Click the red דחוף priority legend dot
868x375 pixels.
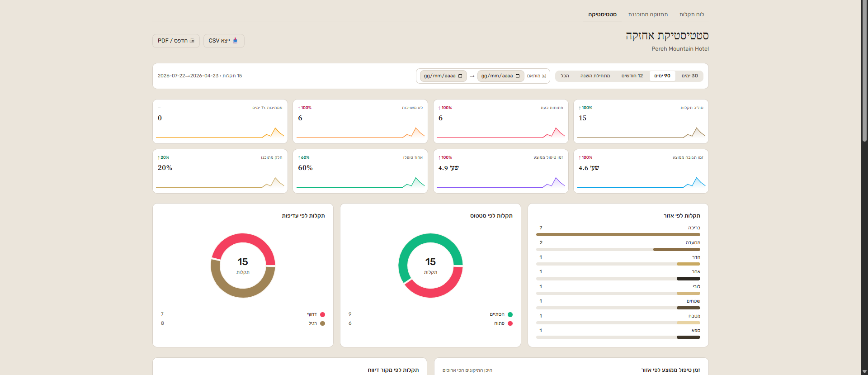(x=322, y=314)
